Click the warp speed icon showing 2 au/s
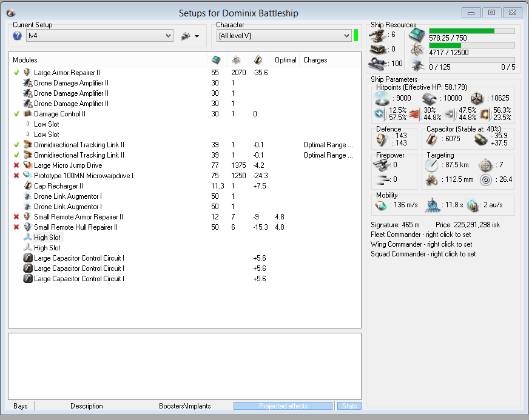Screen dimensions: 529x420 (473, 205)
